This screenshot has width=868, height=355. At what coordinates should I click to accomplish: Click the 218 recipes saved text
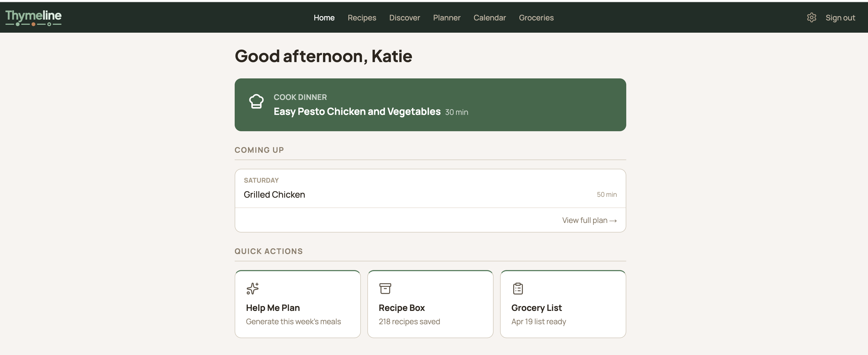409,322
